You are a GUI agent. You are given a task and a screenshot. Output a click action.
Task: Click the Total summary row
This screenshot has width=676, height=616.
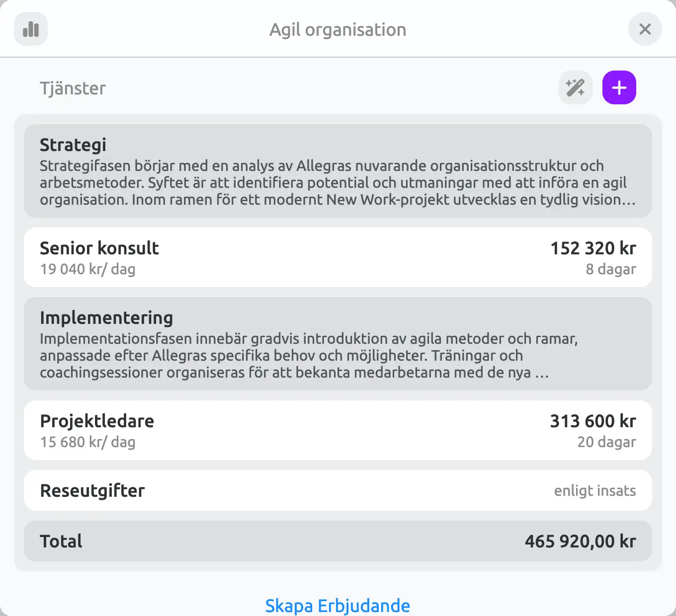[338, 541]
